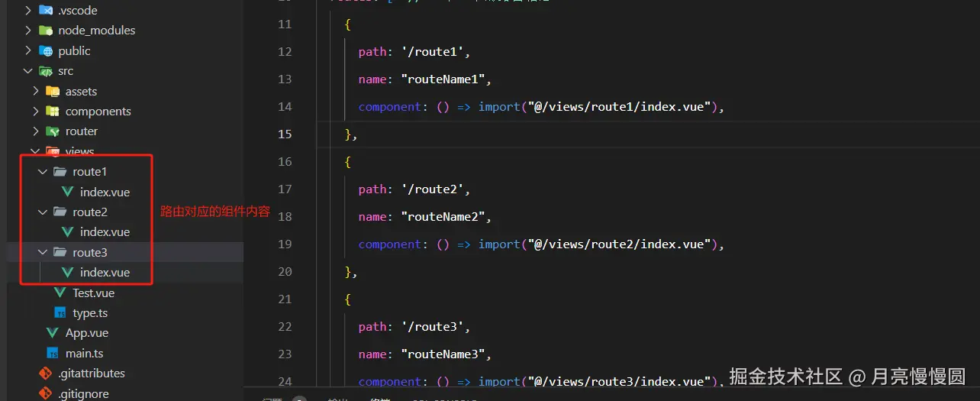980x401 pixels.
Task: Collapse the src folder chevron
Action: pos(28,71)
